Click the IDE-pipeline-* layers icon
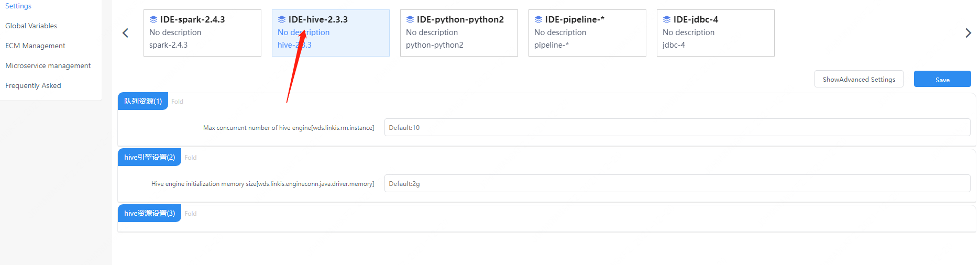 (x=538, y=19)
